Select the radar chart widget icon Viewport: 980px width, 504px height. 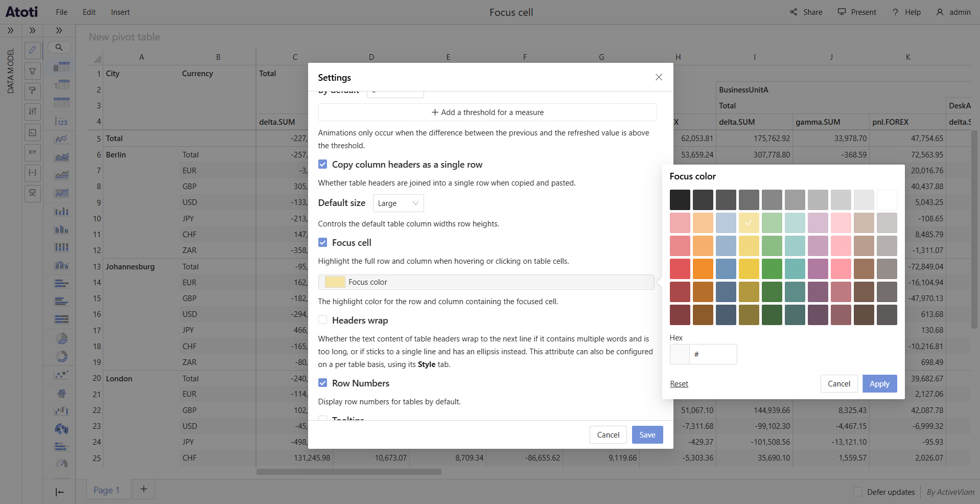click(61, 393)
